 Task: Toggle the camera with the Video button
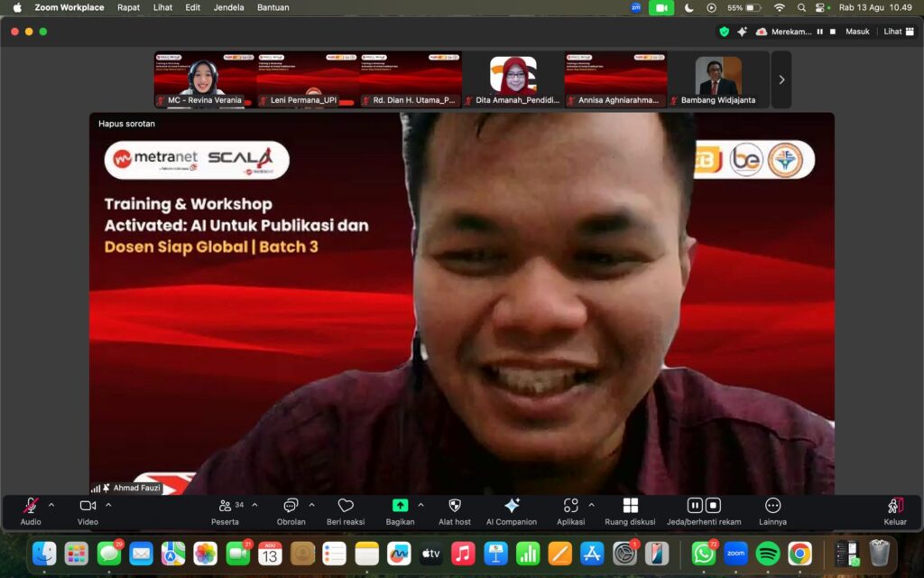pos(88,511)
